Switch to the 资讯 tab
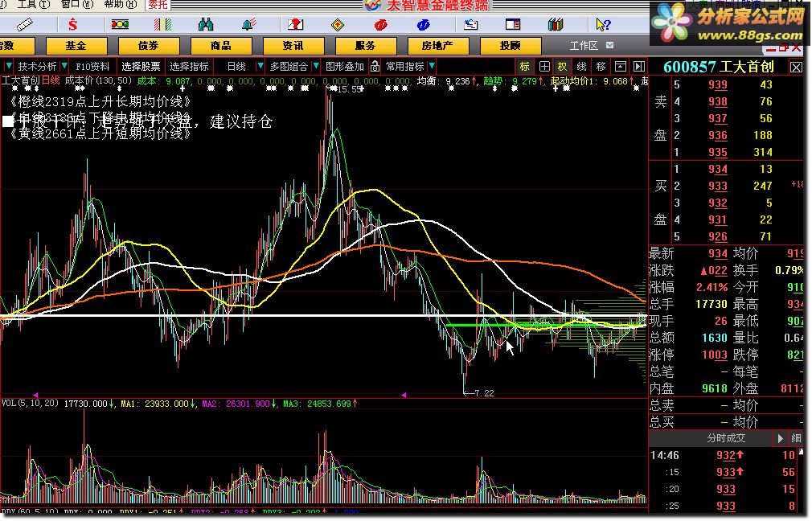 (293, 46)
